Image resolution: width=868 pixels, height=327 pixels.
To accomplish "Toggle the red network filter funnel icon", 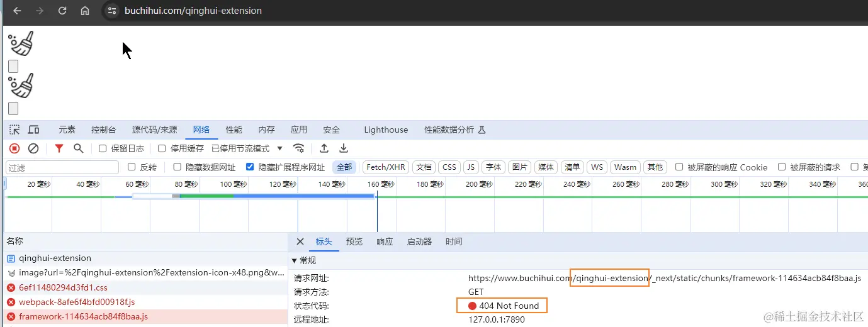I will click(59, 148).
